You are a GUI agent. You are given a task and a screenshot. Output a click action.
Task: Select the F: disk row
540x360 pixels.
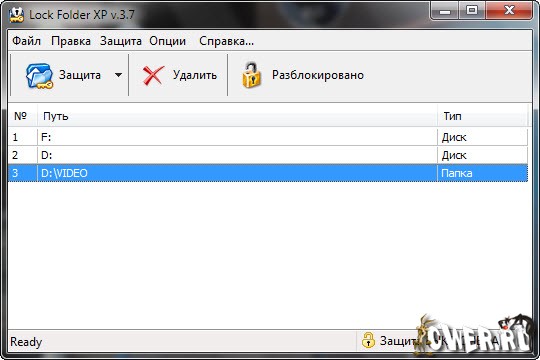point(268,137)
